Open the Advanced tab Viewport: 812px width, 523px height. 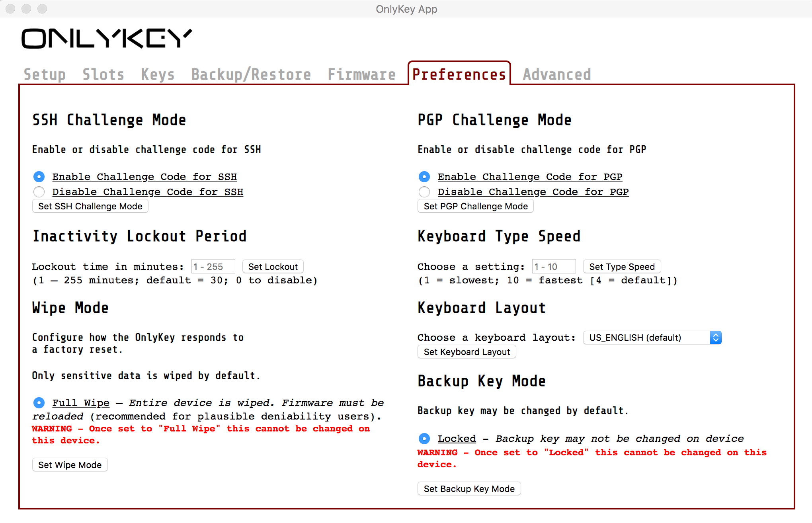tap(556, 74)
